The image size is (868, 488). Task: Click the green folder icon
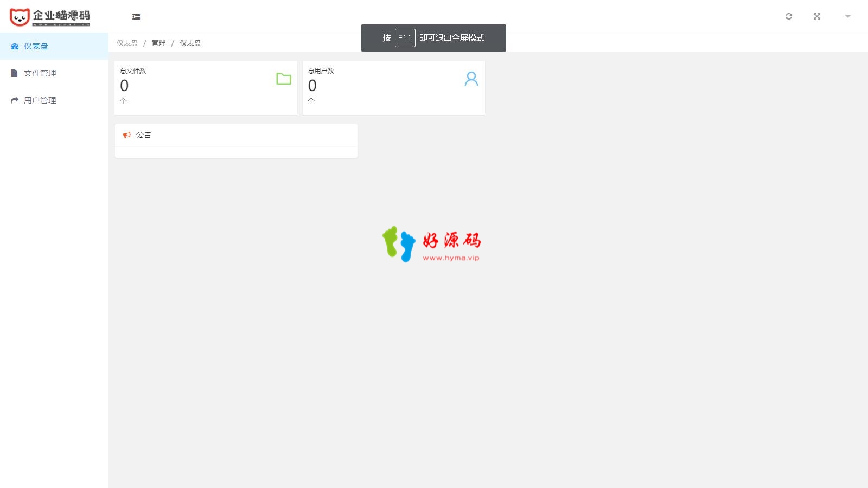coord(284,79)
